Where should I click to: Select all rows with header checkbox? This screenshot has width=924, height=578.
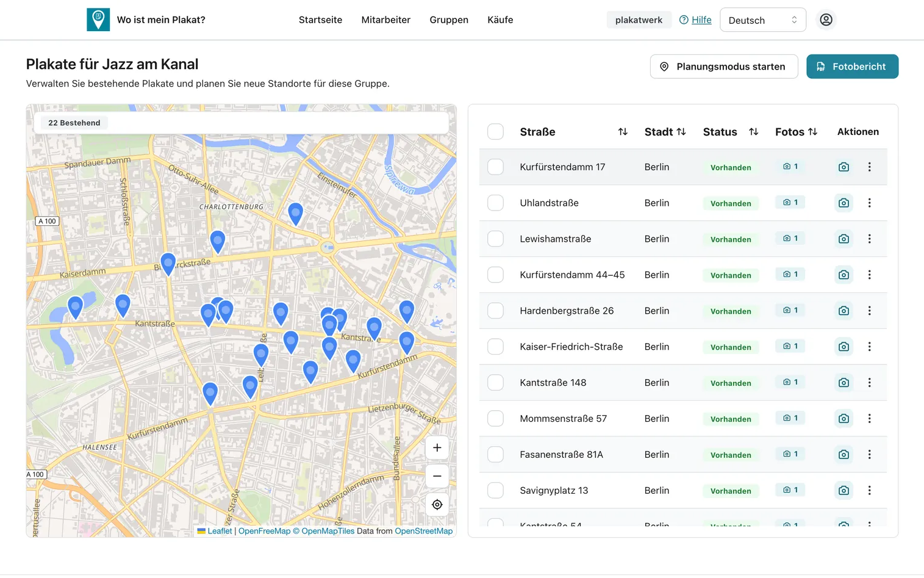tap(496, 132)
